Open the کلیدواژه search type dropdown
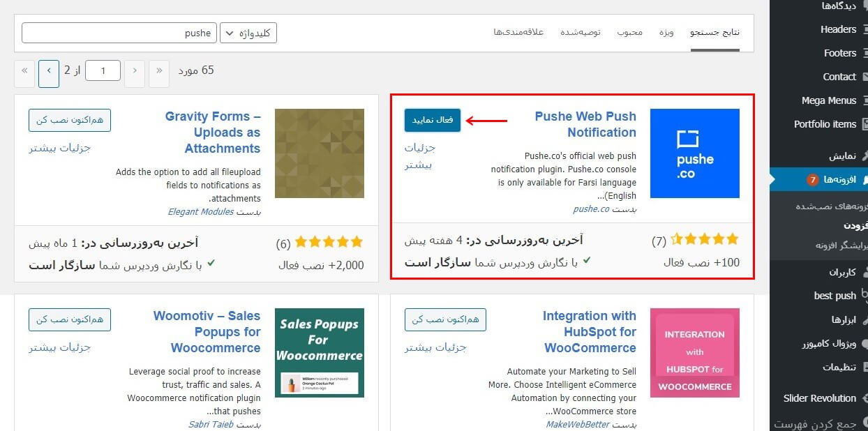 pos(248,33)
